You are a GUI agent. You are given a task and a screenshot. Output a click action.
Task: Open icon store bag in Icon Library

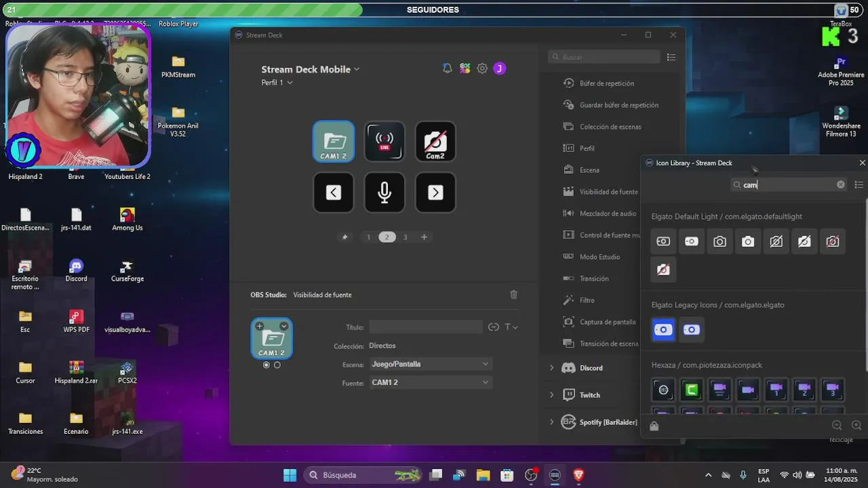point(654,426)
